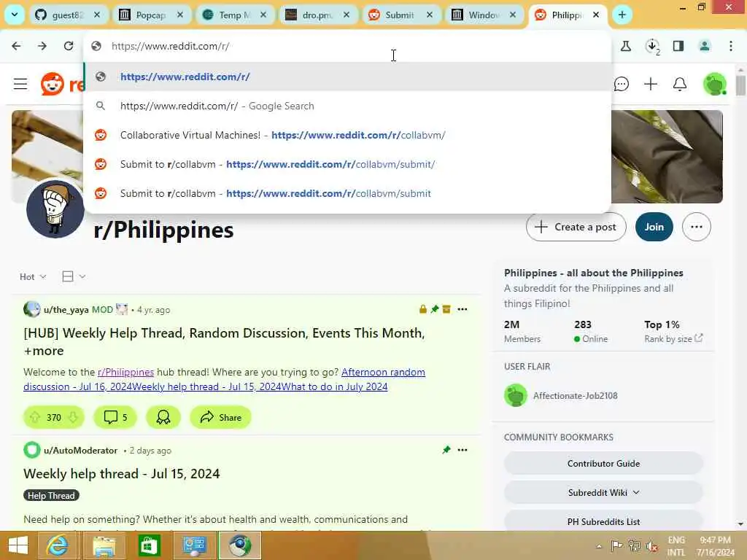Launch Internet Explorer from taskbar
Image resolution: width=747 pixels, height=560 pixels.
click(x=58, y=545)
